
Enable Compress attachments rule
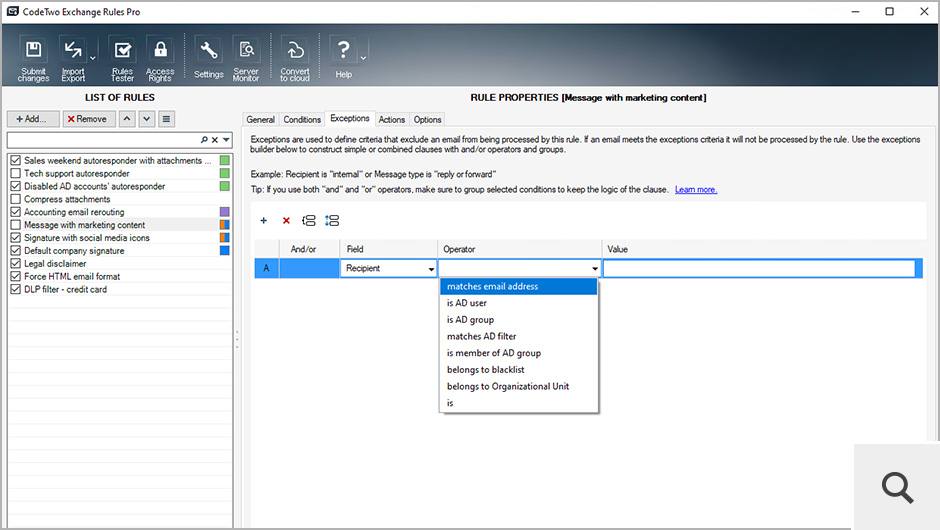pos(16,199)
